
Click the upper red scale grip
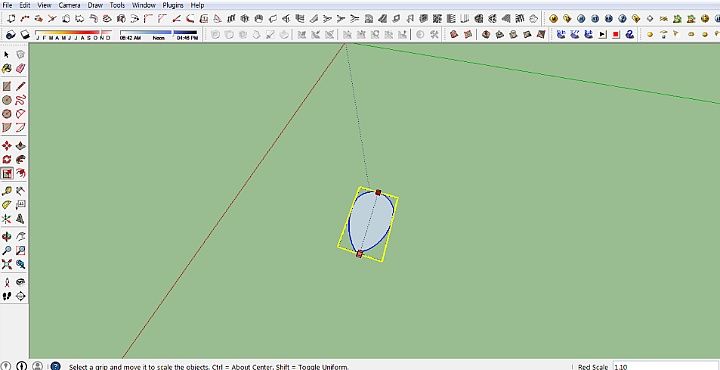(378, 192)
